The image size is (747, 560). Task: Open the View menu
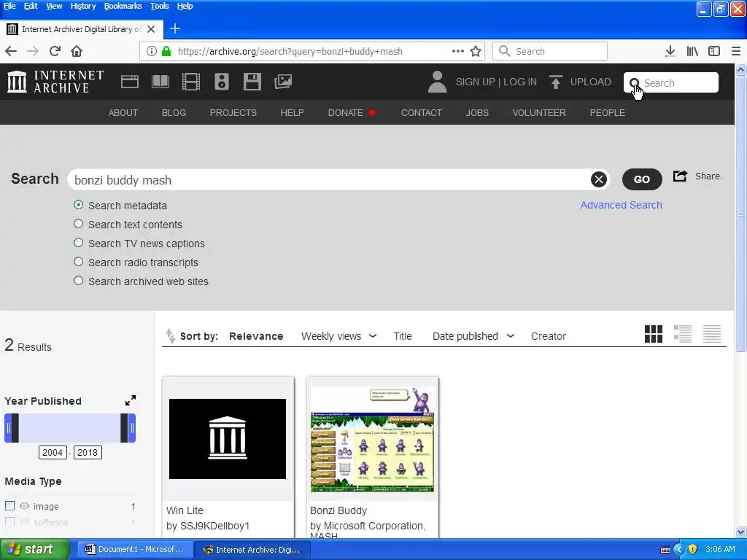click(x=54, y=6)
